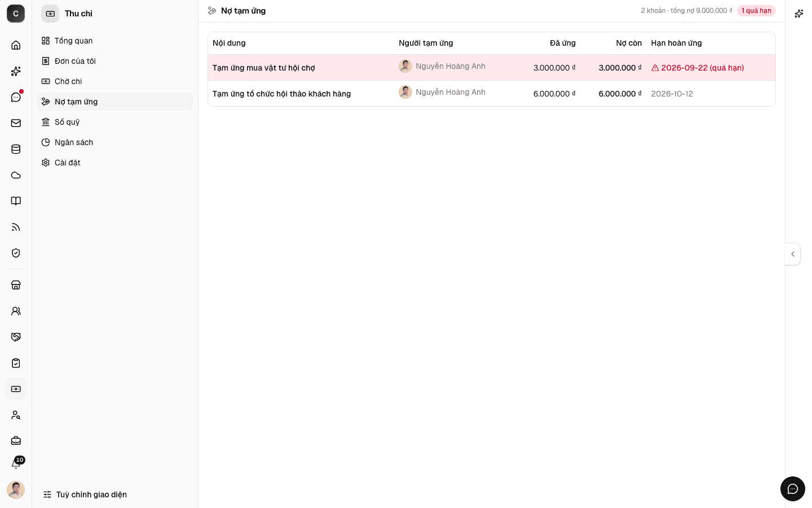
Task: Click the Thu chi module header
Action: pyautogui.click(x=67, y=14)
